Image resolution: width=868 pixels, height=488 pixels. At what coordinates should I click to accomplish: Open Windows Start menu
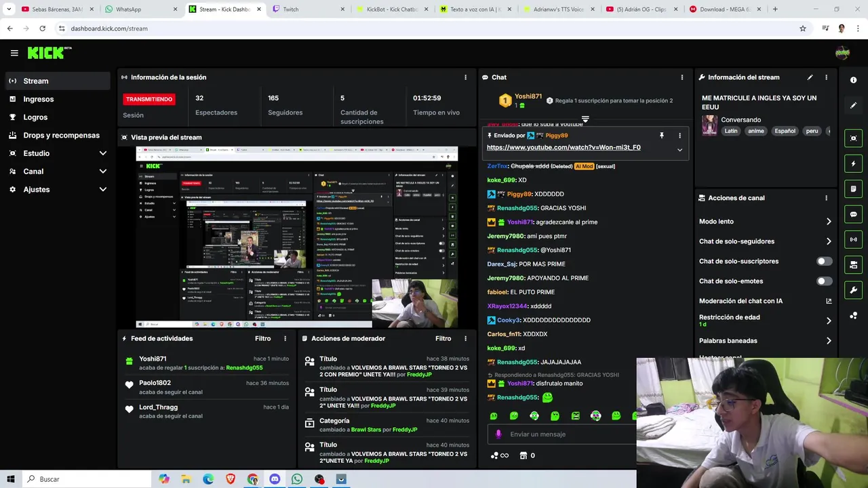(11, 479)
